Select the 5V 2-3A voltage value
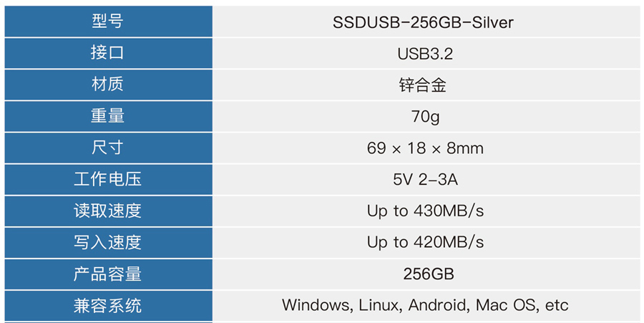Image resolution: width=644 pixels, height=323 pixels. (425, 180)
